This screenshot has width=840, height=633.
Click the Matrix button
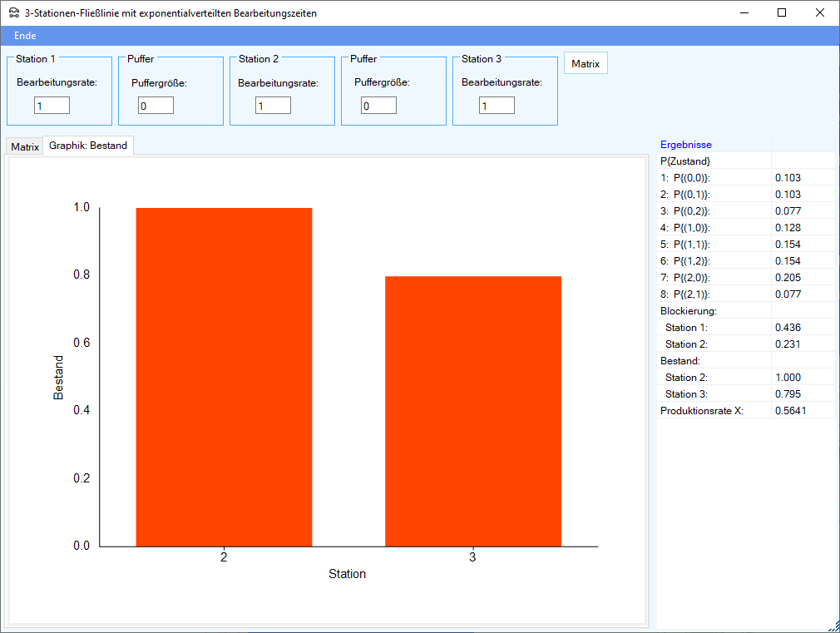(586, 64)
